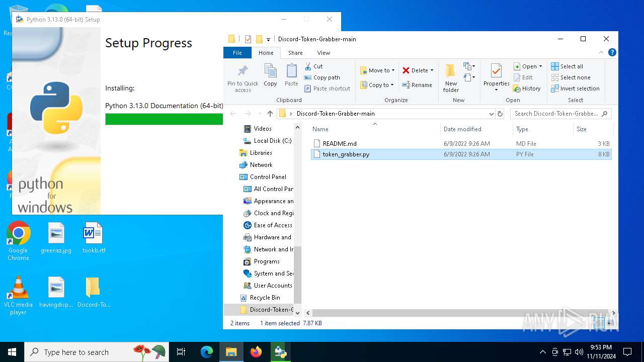The height and width of the screenshot is (362, 644).
Task: Sort by Name column header
Action: pos(375,129)
